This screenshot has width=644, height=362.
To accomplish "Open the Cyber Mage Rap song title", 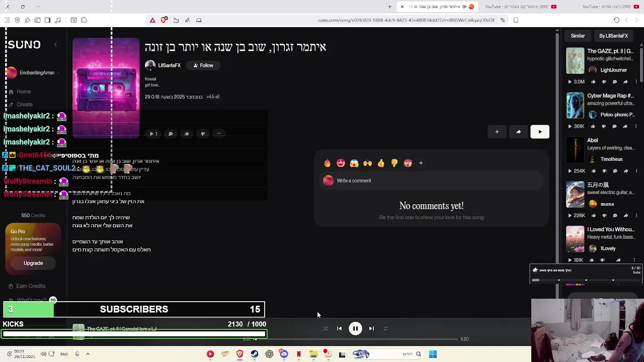I will click(x=610, y=96).
